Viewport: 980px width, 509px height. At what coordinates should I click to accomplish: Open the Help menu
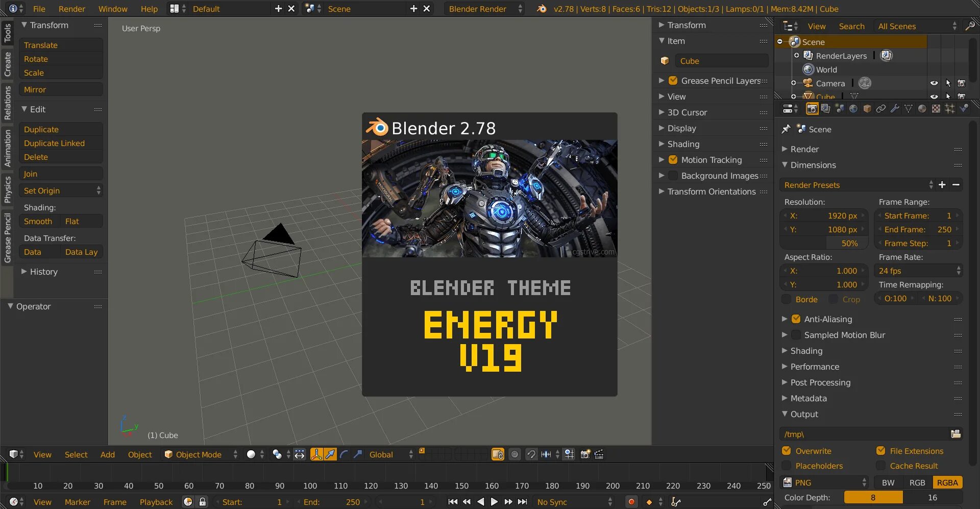[149, 9]
